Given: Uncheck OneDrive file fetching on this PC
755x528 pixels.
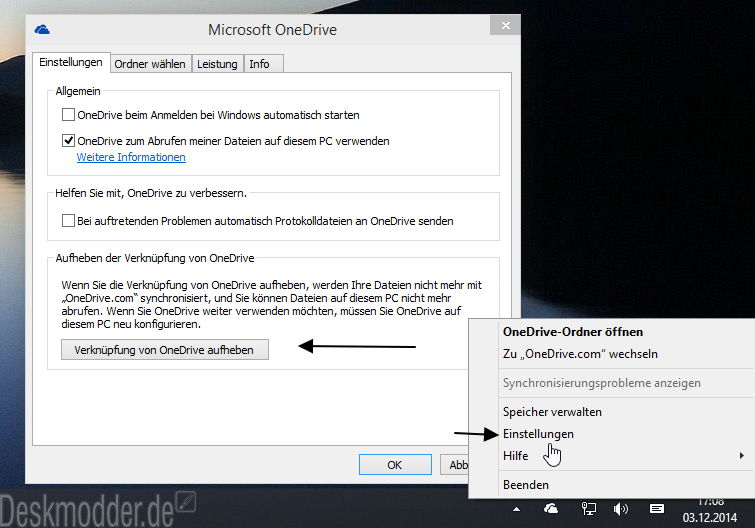Looking at the screenshot, I should [69, 141].
